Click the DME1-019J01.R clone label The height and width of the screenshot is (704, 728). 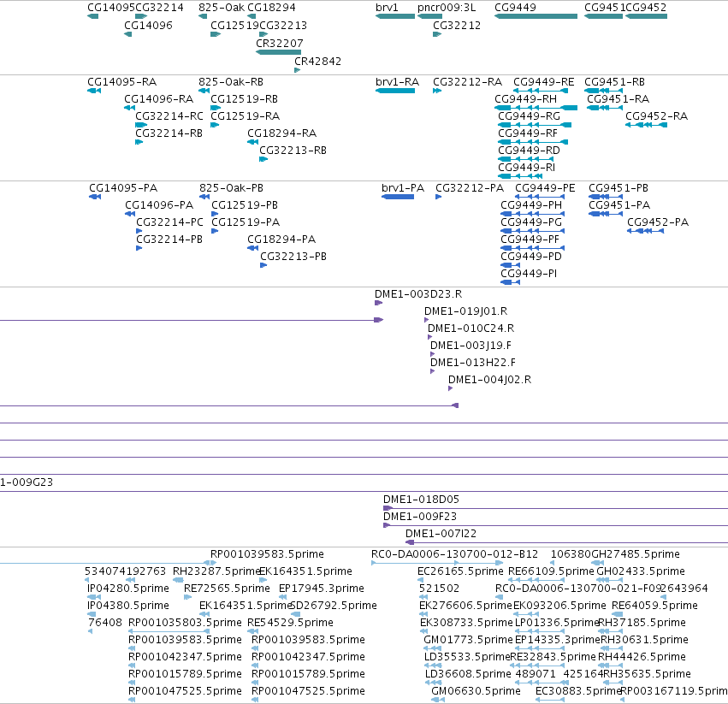[465, 311]
